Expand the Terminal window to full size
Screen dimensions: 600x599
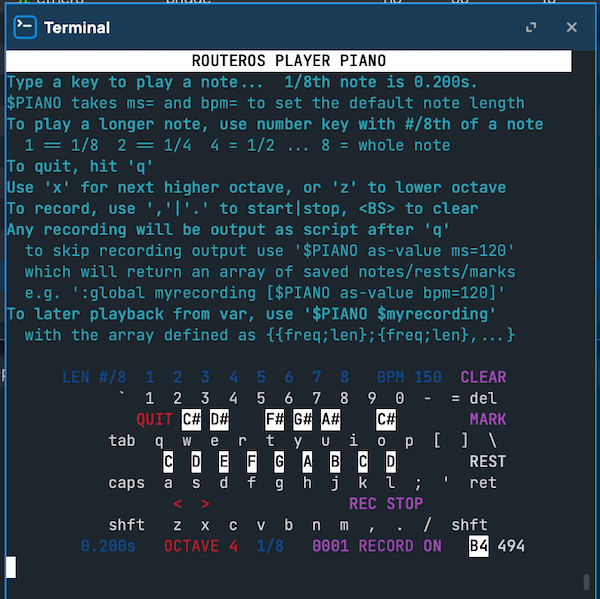(531, 27)
